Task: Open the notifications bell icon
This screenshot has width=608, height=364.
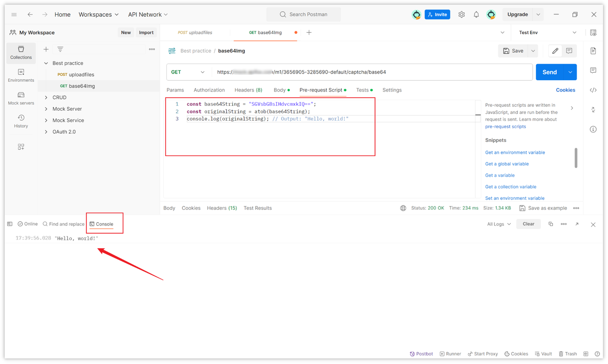Action: point(476,15)
